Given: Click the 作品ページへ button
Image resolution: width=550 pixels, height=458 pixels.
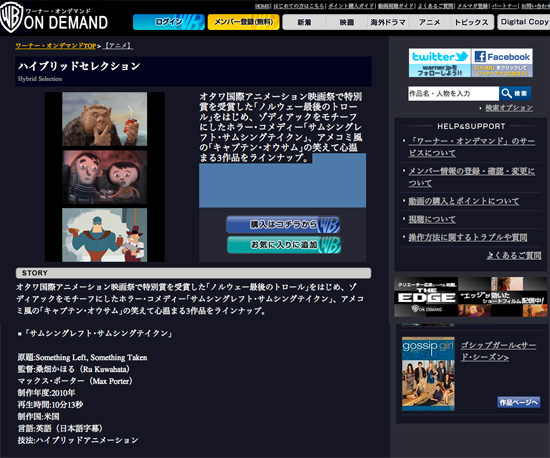Looking at the screenshot, I should point(518,402).
